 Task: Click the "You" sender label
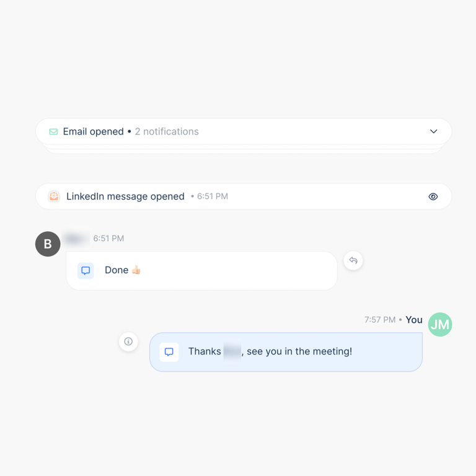pyautogui.click(x=414, y=320)
